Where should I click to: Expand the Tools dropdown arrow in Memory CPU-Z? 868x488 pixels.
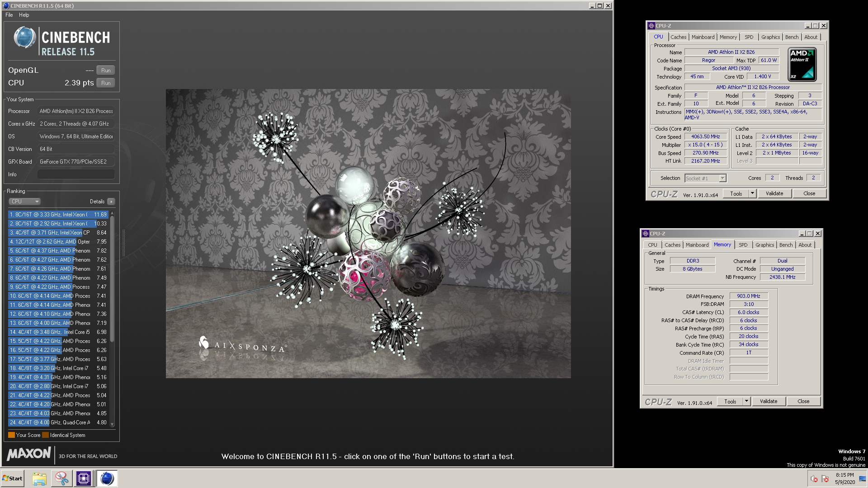[x=747, y=401]
